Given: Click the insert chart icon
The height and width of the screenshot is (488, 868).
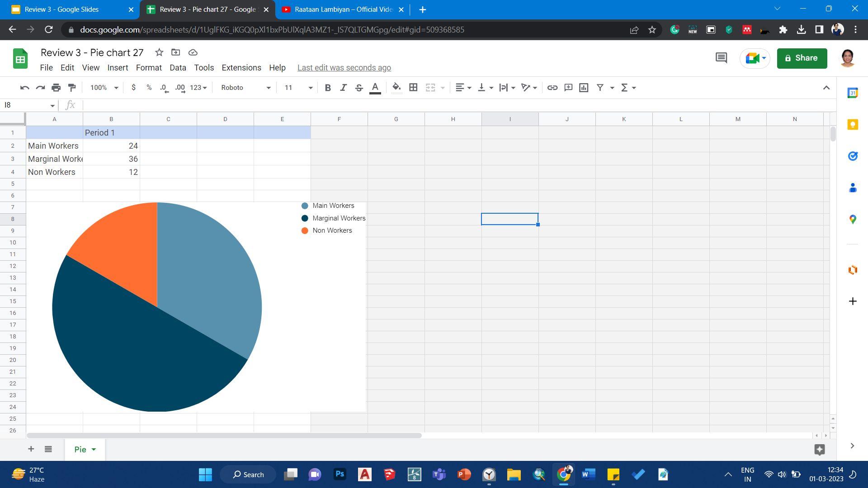Looking at the screenshot, I should (584, 88).
